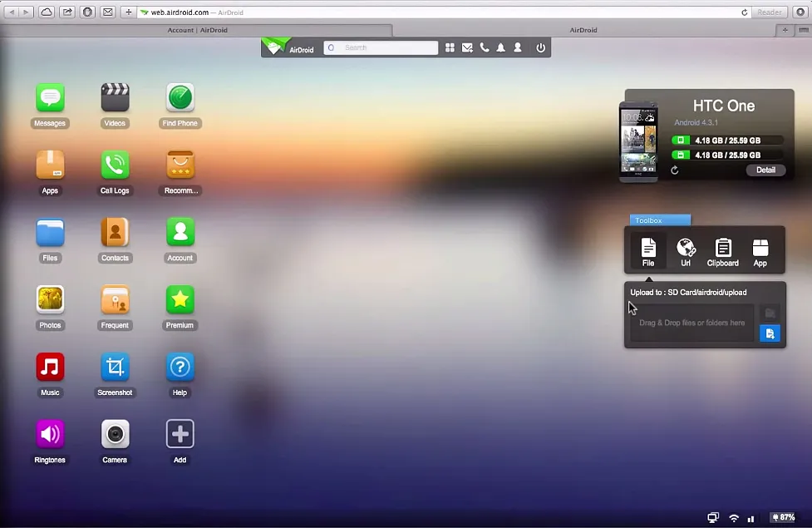Select the Clipboard tab in Toolbox
812x528 pixels.
tap(723, 252)
